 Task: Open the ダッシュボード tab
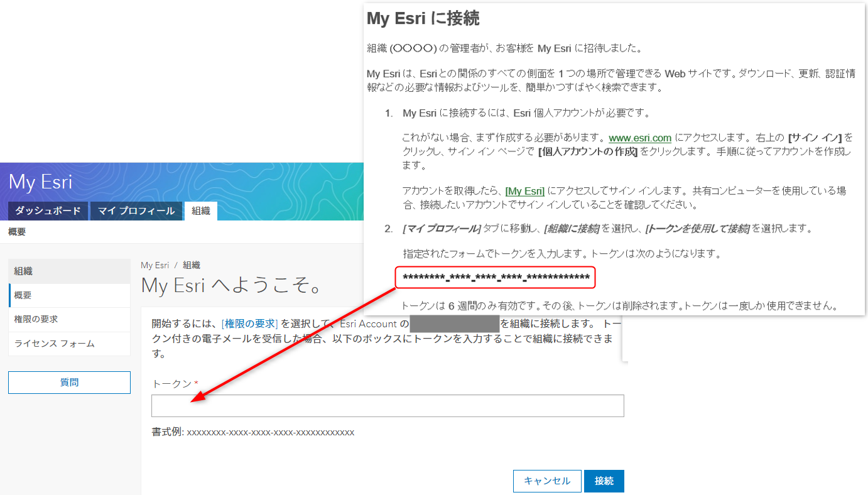point(48,211)
